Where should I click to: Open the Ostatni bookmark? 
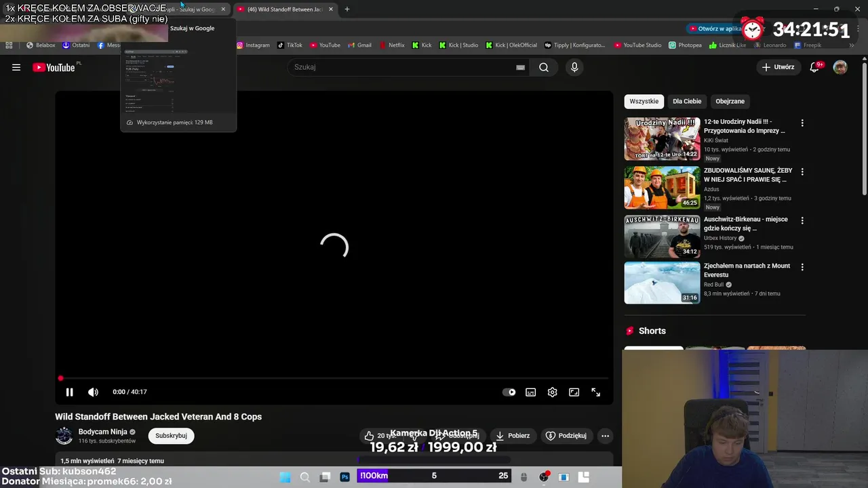point(76,45)
